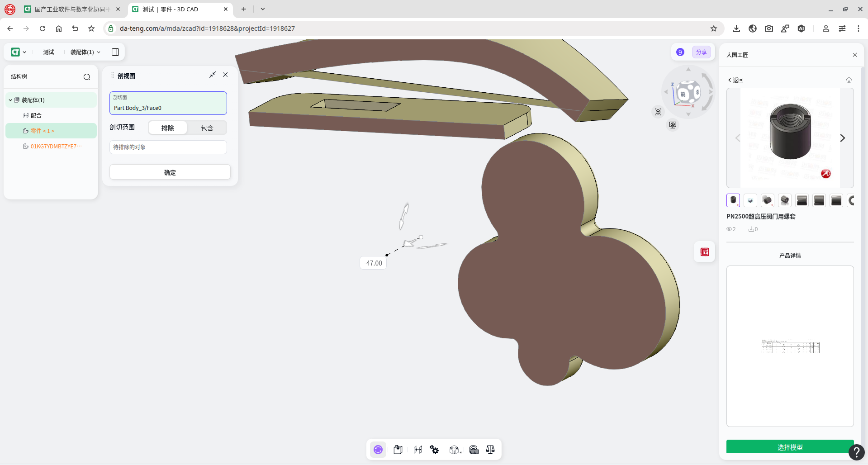This screenshot has width=868, height=465.
Task: Collapse the 装配体(1) tree node
Action: tap(10, 100)
